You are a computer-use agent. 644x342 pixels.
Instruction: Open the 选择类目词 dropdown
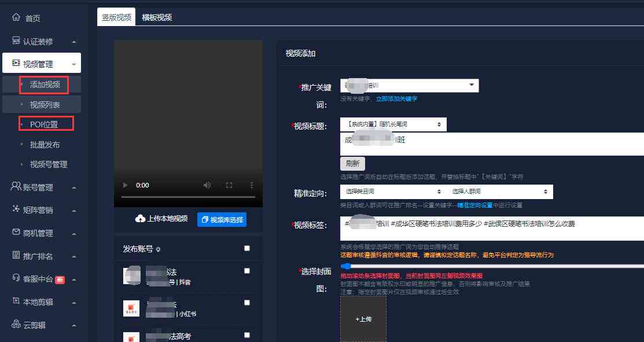pyautogui.click(x=393, y=192)
